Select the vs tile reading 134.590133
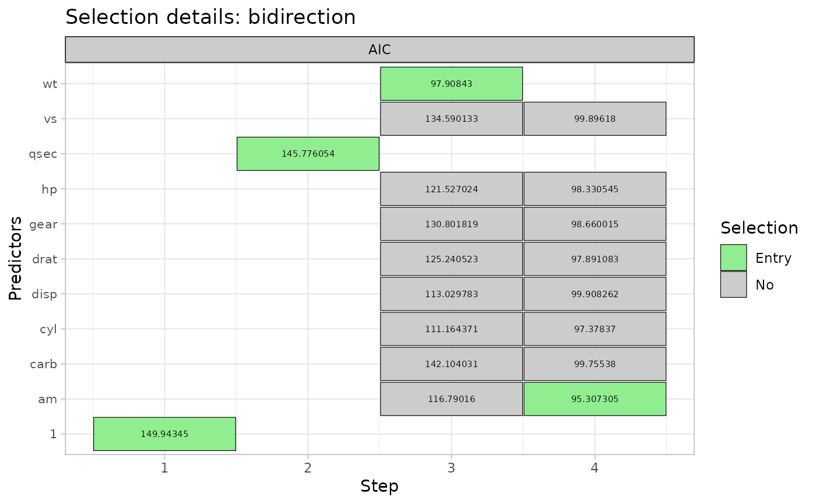816x504 pixels. click(451, 119)
